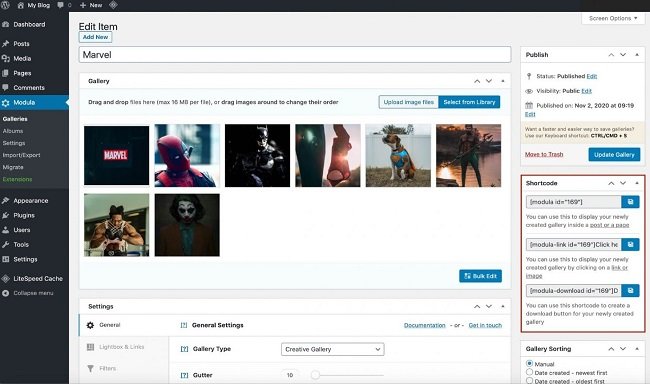
Task: Click the WordPress logo icon in admin bar
Action: [x=5, y=5]
